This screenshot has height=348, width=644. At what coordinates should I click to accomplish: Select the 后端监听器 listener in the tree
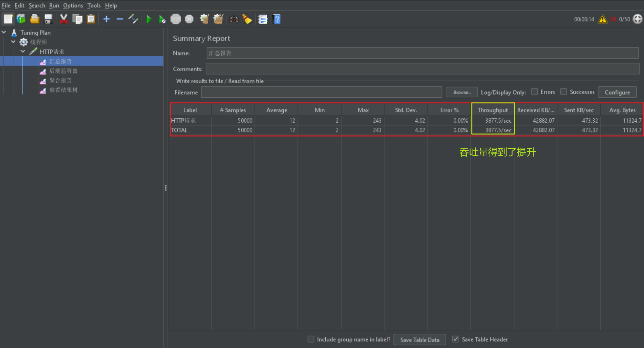tap(63, 71)
